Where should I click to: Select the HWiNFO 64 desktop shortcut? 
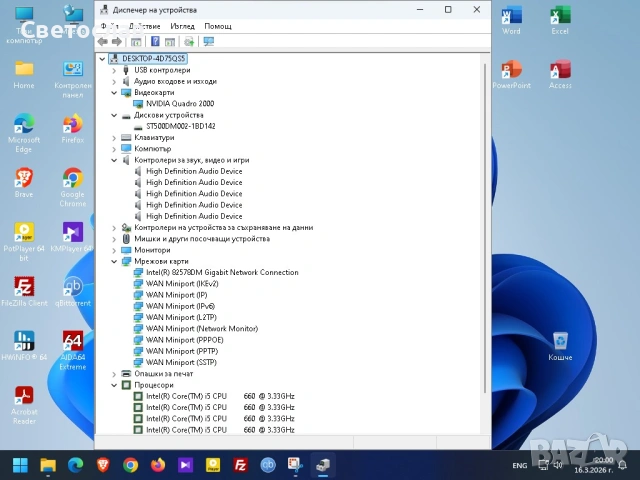coord(24,346)
